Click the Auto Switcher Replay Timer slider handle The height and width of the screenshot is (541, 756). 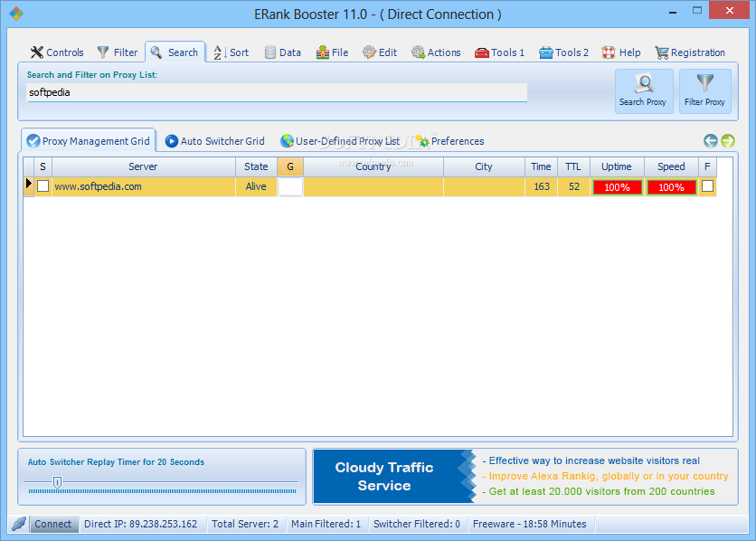click(57, 481)
